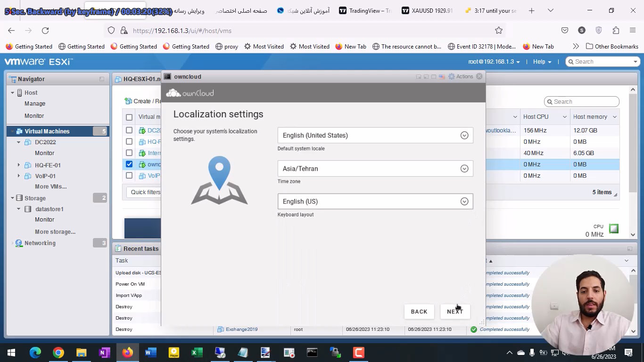
Task: Launch Google Chrome from the taskbar
Action: (x=58, y=353)
